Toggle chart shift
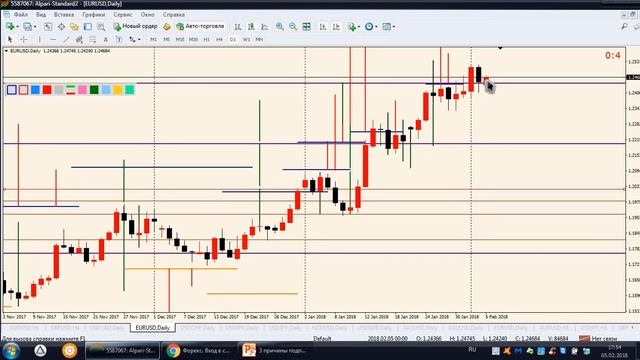This screenshot has width=640, height=360. [336, 27]
